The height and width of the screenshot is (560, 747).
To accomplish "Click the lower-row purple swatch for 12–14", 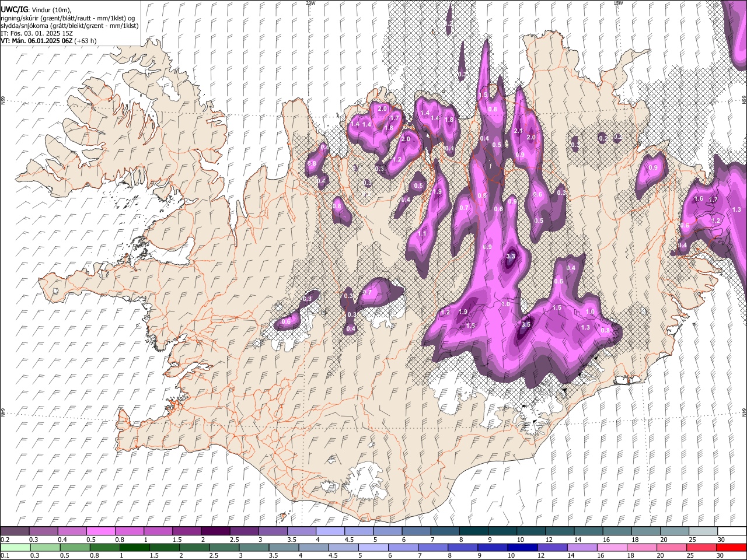I will (551, 547).
